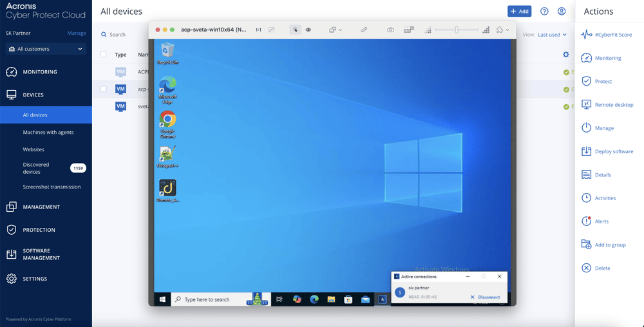This screenshot has height=327, width=644.
Task: Toggle view-only eye mode in toolbar
Action: coord(308,30)
